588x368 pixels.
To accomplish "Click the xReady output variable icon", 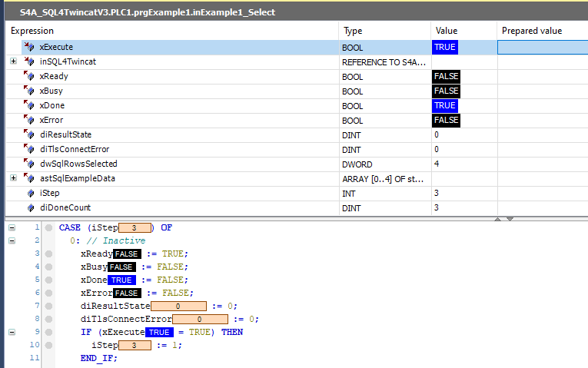I will pyautogui.click(x=29, y=76).
